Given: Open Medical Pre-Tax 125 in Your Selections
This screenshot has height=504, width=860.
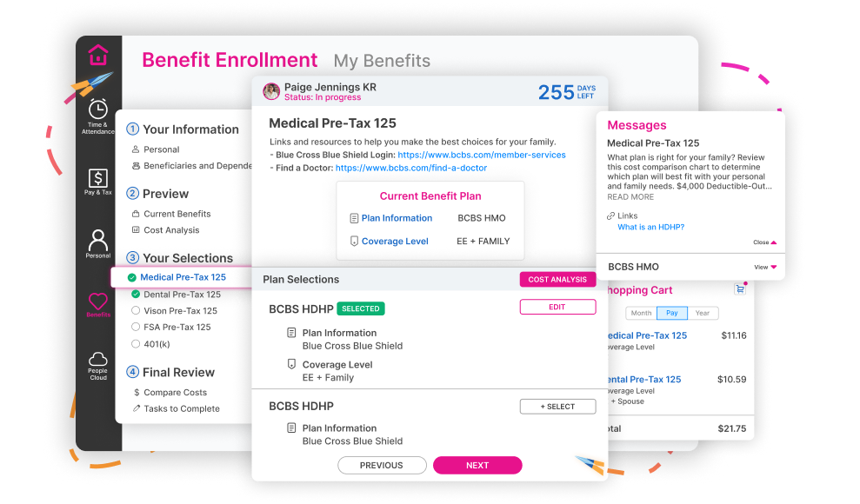Looking at the screenshot, I should 182,277.
